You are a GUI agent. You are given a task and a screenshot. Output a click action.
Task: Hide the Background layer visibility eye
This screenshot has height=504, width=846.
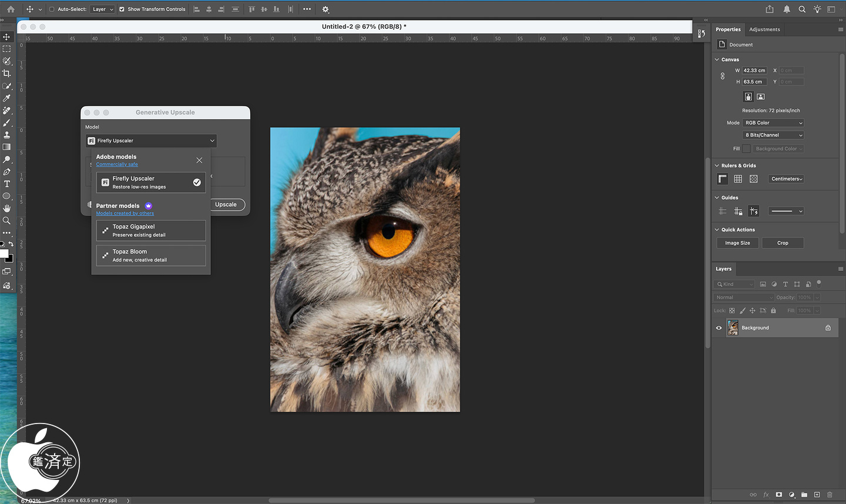tap(719, 328)
